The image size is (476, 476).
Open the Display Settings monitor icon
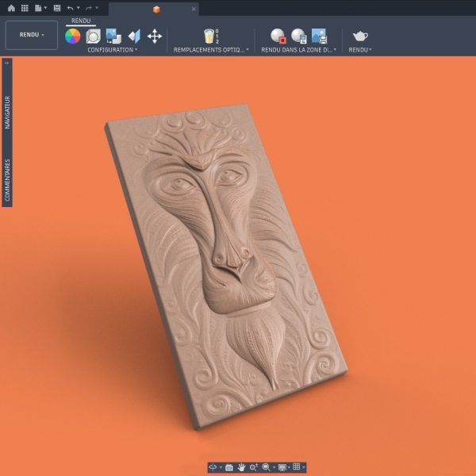(x=282, y=467)
